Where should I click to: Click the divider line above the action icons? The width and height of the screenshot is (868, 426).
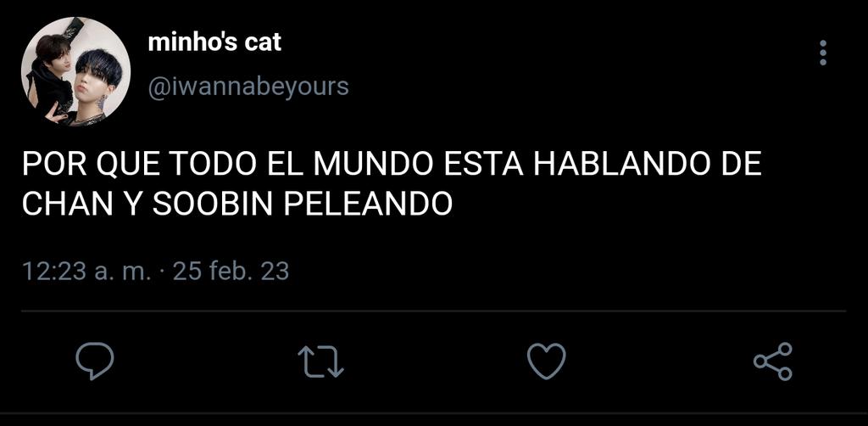pos(433,311)
